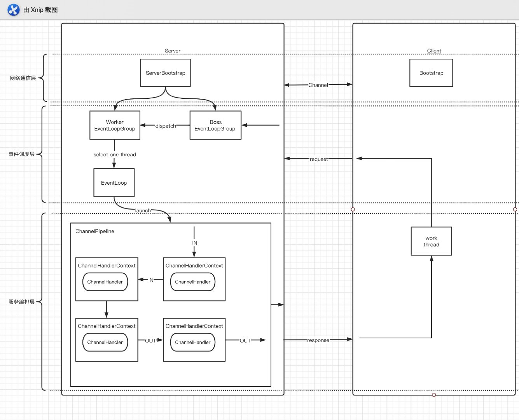Click the "OUT" label between lower ChannelHandlerContext boxes
Screen dimensions: 519x420
tap(150, 341)
